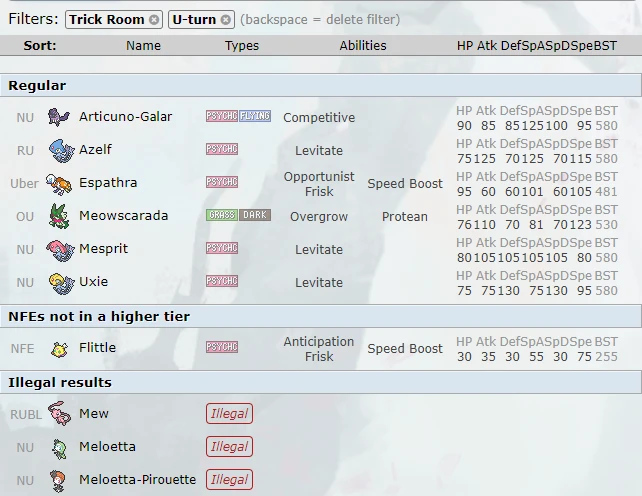Sort the list by Types
Screen dimensions: 642x496
pyautogui.click(x=242, y=45)
